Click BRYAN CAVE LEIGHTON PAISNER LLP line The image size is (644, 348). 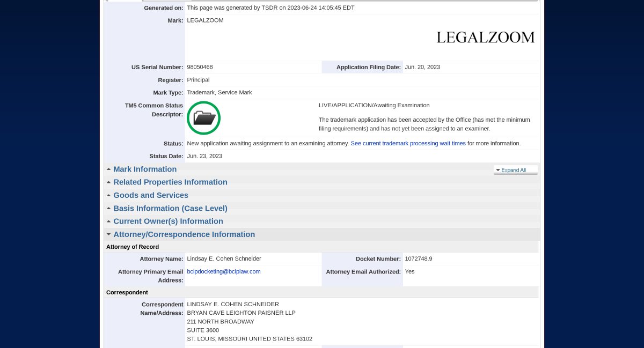point(241,313)
